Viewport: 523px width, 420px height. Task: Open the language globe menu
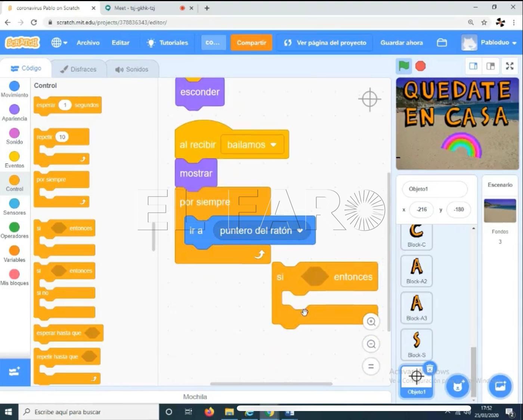point(59,43)
